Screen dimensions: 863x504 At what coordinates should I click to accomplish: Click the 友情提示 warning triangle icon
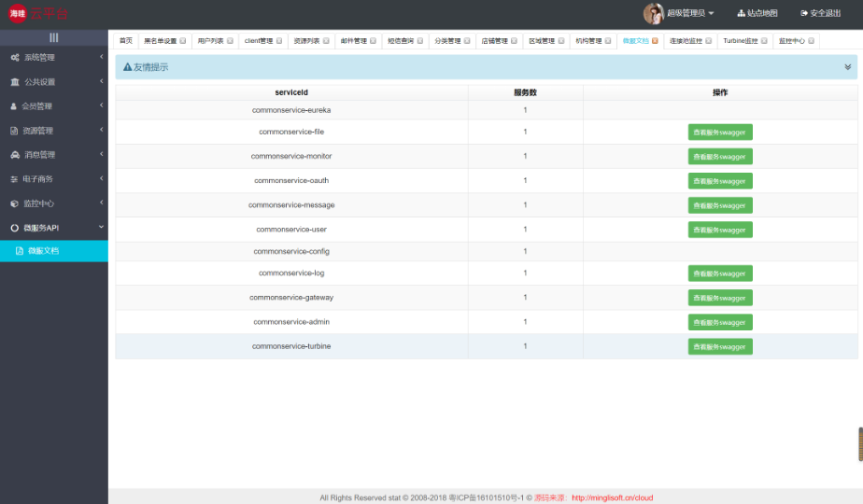[x=128, y=67]
